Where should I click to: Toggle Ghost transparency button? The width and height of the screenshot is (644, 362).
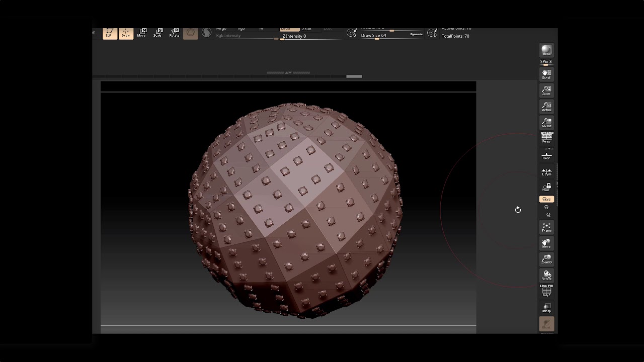click(546, 324)
